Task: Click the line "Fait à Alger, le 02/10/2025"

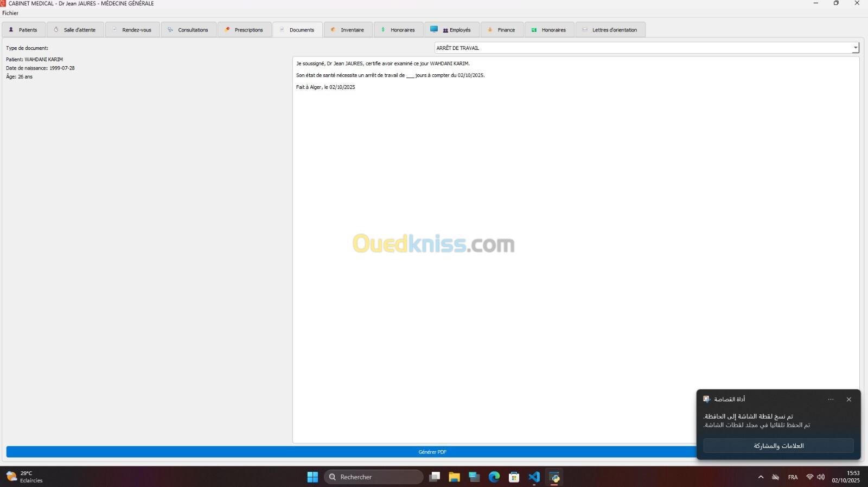Action: (x=325, y=87)
